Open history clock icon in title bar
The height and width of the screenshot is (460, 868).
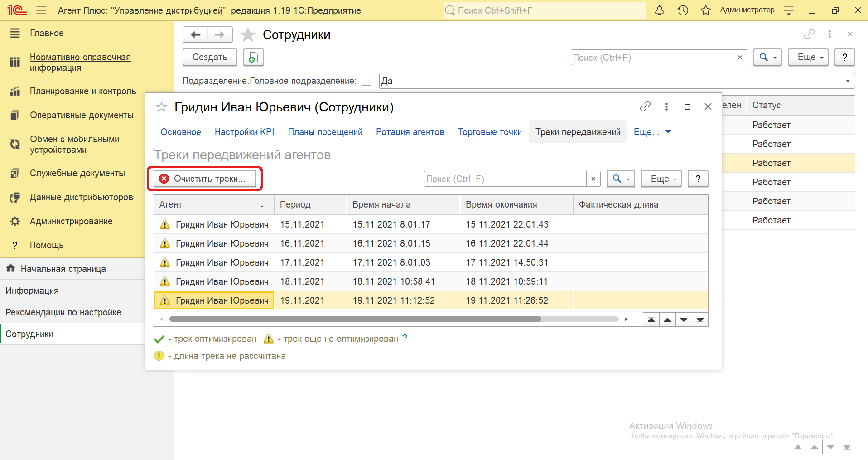683,10
